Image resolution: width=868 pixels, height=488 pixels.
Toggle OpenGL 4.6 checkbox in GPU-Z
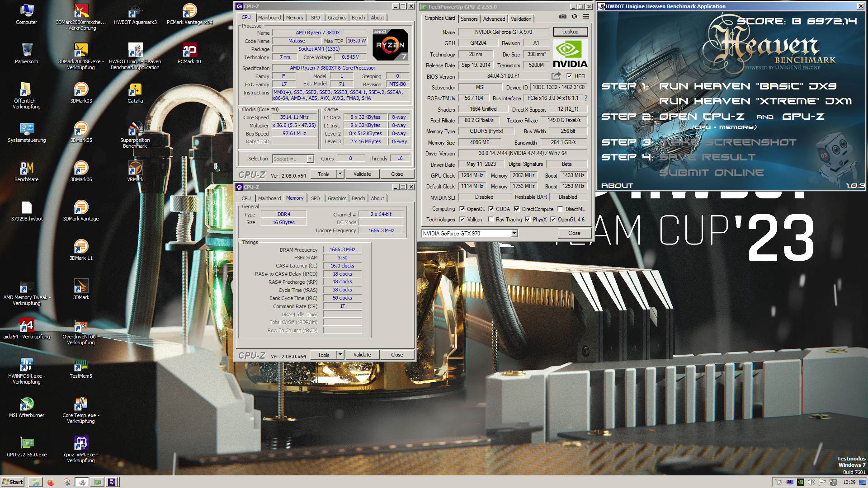click(x=553, y=219)
